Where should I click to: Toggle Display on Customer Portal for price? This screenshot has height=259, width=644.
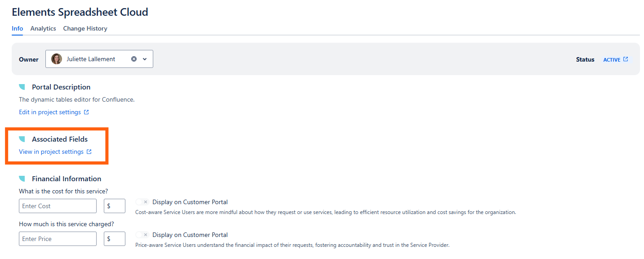[x=142, y=235]
